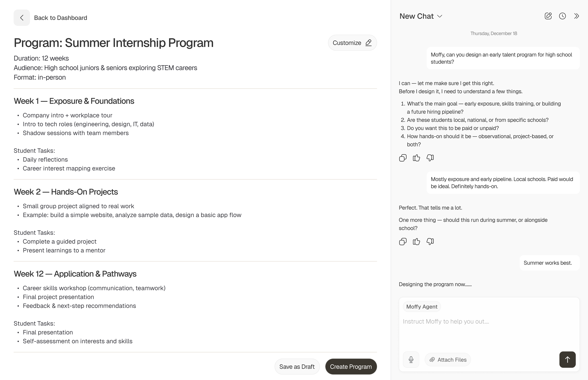Copy the second Moffy response

tap(403, 242)
